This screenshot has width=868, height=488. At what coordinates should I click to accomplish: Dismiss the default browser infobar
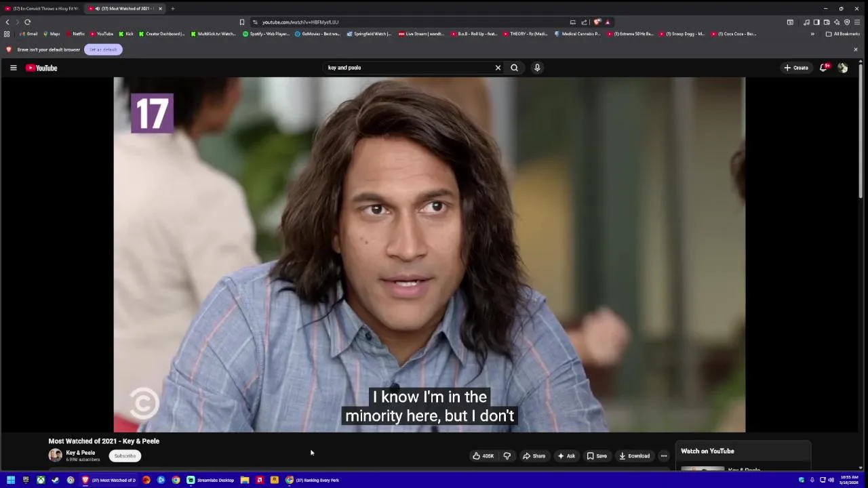[855, 49]
